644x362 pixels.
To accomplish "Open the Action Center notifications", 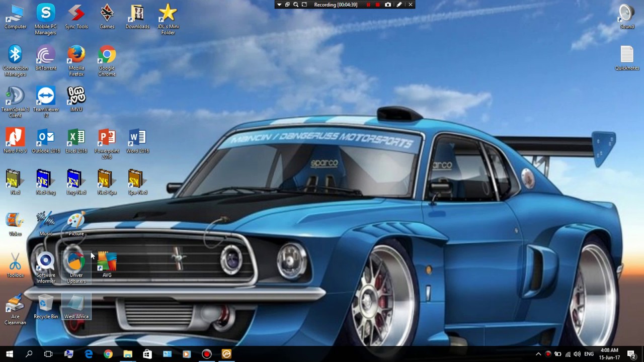I will (631, 354).
